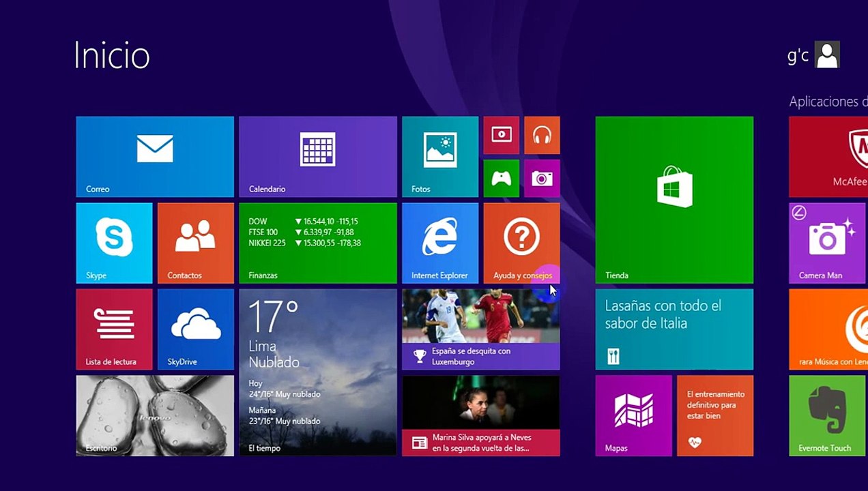Open the Camera Man tile
This screenshot has width=868, height=491.
point(827,243)
